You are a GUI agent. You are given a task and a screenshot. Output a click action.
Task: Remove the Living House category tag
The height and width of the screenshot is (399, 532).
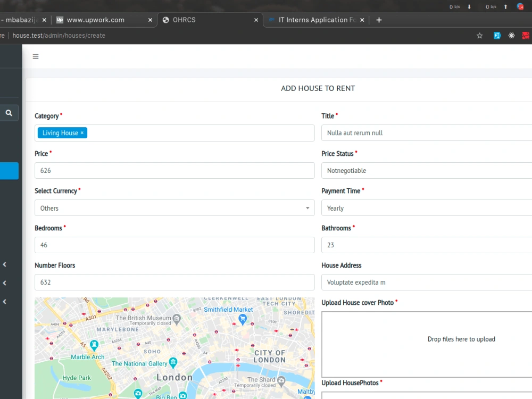point(81,133)
